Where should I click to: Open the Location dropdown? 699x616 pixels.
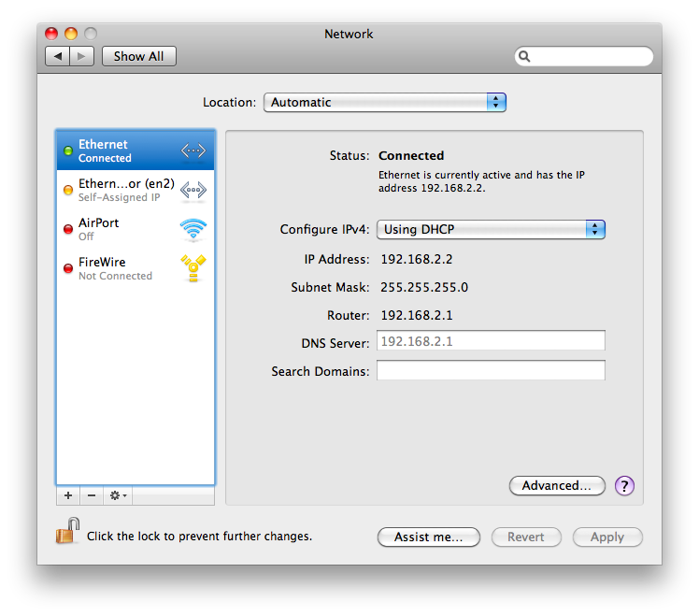pos(384,103)
